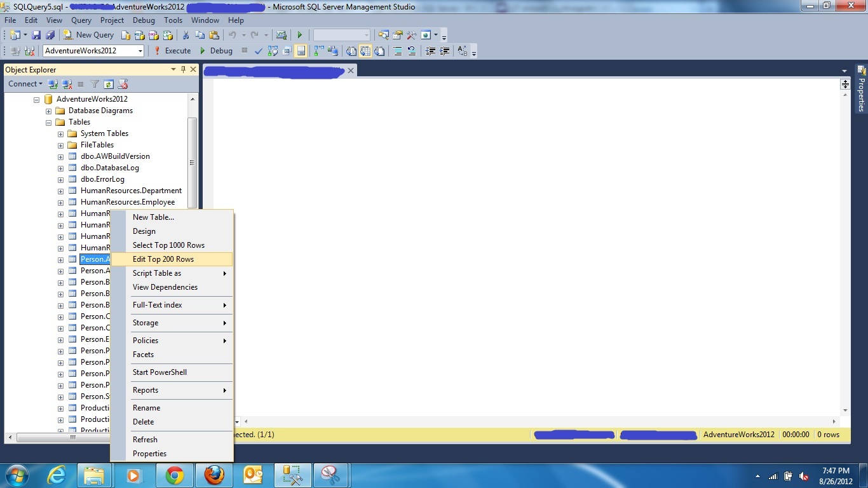
Task: Click the Execute button
Action: tap(172, 51)
